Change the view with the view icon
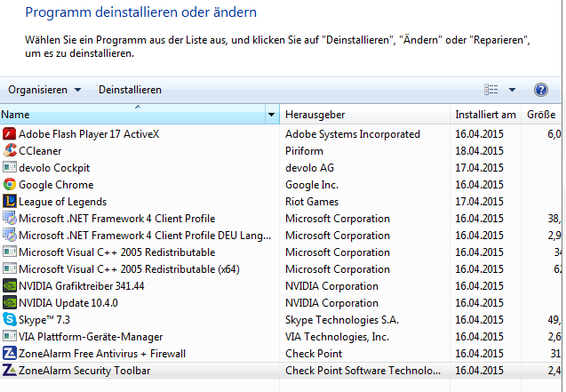 [491, 90]
